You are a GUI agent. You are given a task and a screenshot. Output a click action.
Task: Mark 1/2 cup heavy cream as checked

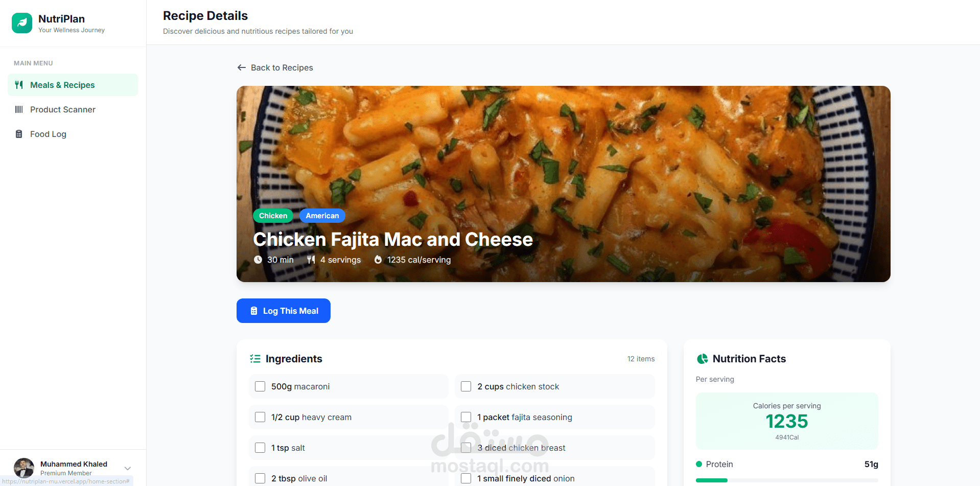coord(260,417)
